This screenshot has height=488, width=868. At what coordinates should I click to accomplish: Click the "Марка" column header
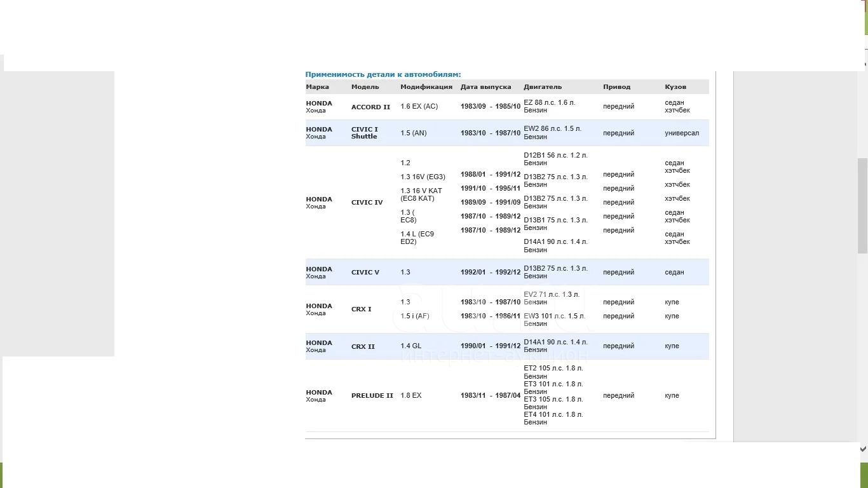pyautogui.click(x=317, y=87)
